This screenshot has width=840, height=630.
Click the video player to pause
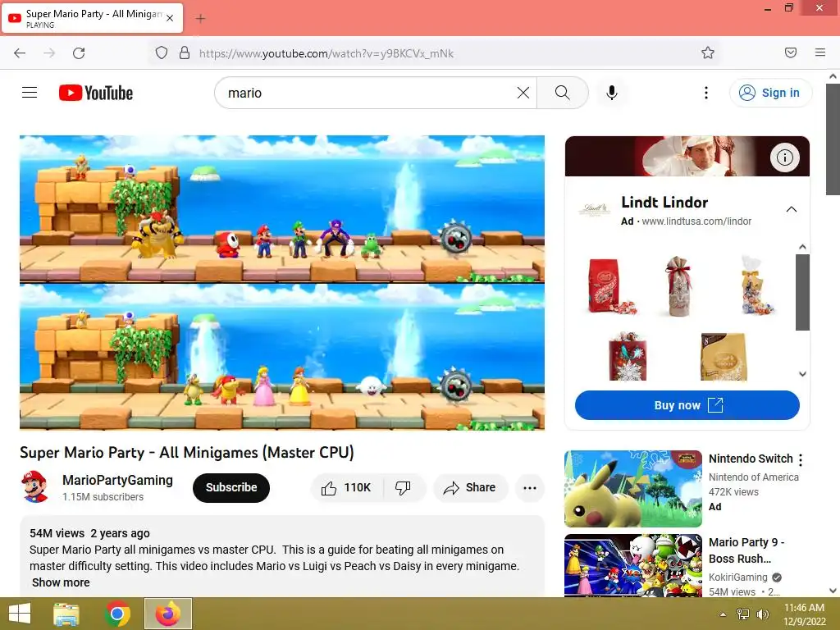282,282
